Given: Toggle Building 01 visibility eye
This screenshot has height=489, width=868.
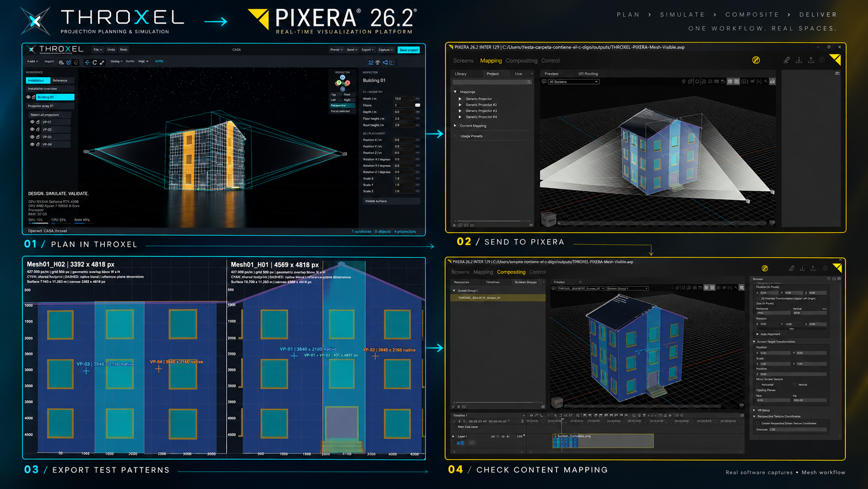Looking at the screenshot, I should [28, 97].
